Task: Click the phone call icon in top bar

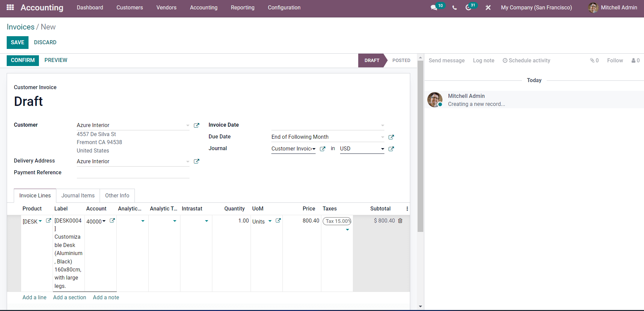Action: pos(454,7)
